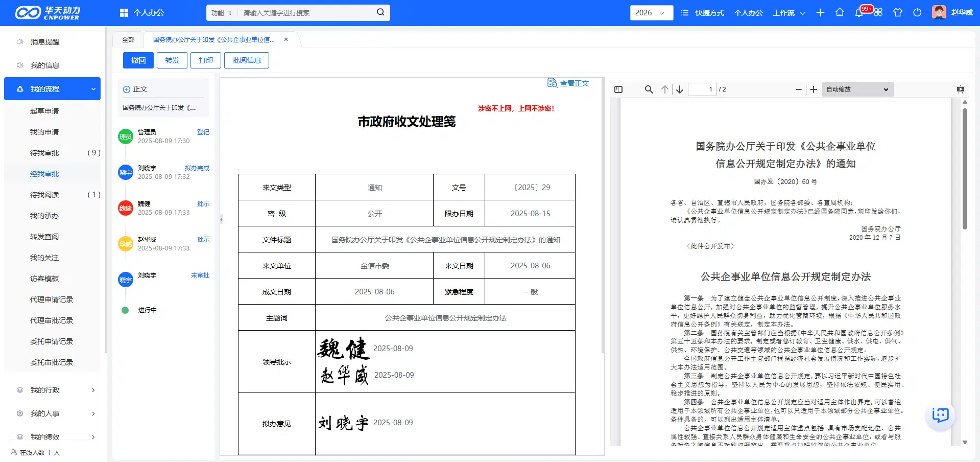Click 个人办公 link beside 快捷方式

click(x=748, y=13)
